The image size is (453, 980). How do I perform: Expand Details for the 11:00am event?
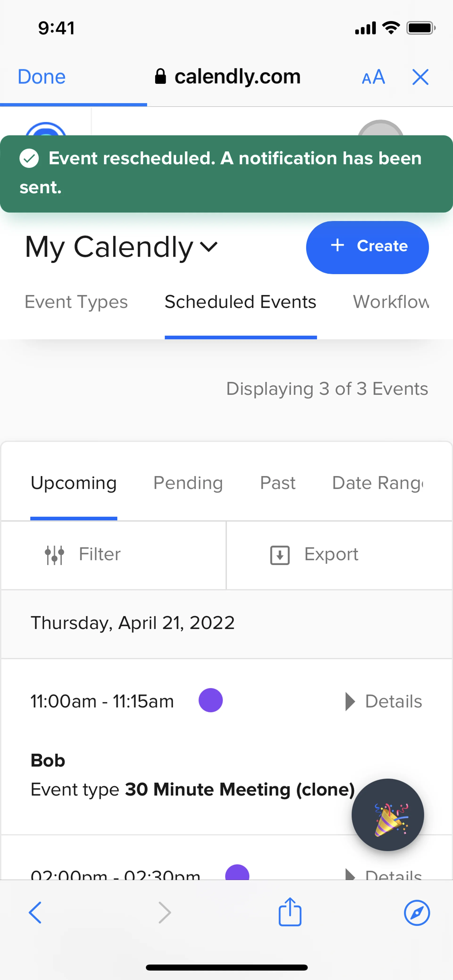click(x=384, y=701)
